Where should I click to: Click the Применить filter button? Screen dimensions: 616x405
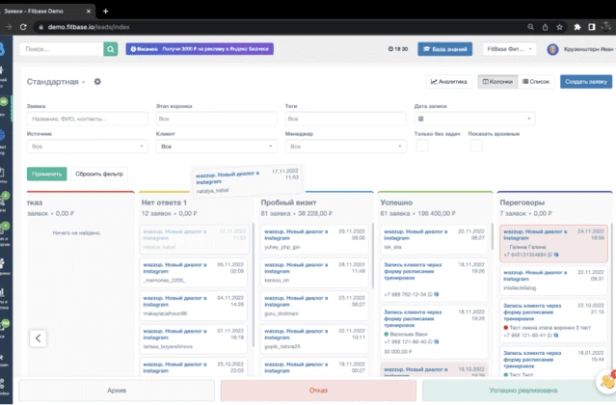(47, 173)
